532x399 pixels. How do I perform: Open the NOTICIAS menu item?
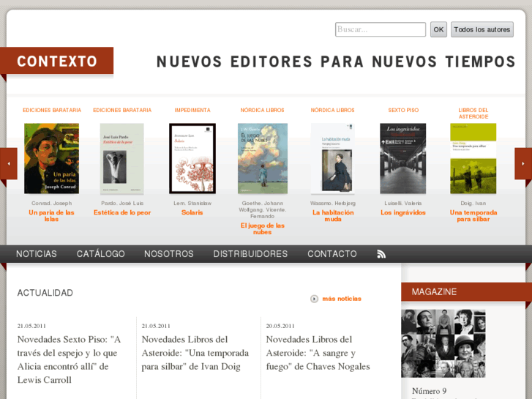click(x=37, y=253)
